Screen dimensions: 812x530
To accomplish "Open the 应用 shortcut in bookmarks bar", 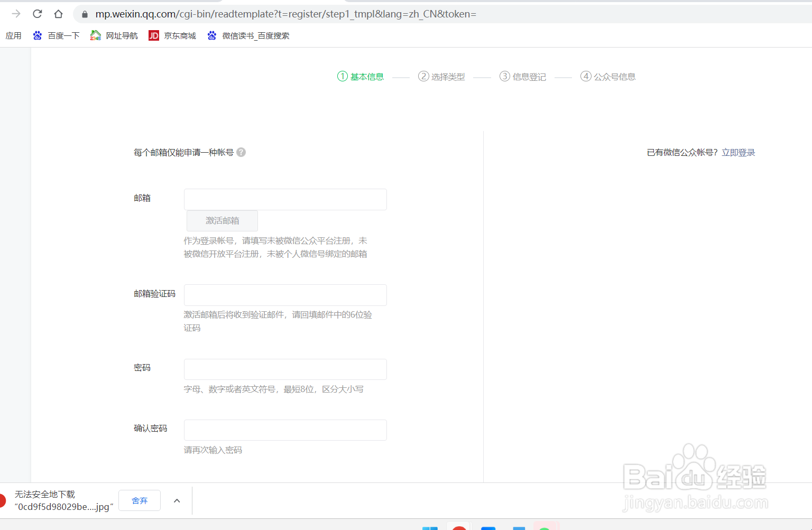I will pyautogui.click(x=14, y=35).
